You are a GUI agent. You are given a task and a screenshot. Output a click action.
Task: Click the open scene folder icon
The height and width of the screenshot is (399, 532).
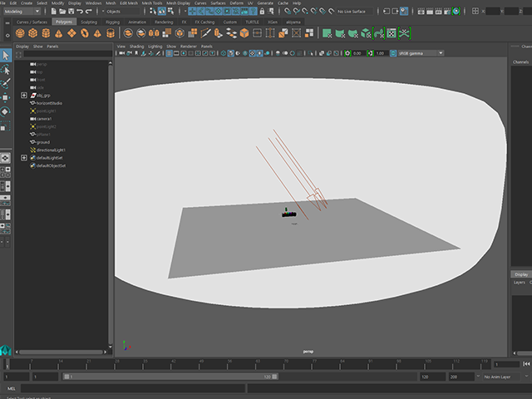click(x=62, y=11)
